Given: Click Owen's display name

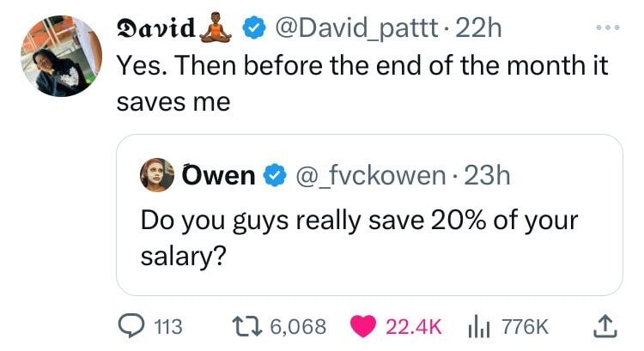Looking at the screenshot, I should click(x=218, y=177).
